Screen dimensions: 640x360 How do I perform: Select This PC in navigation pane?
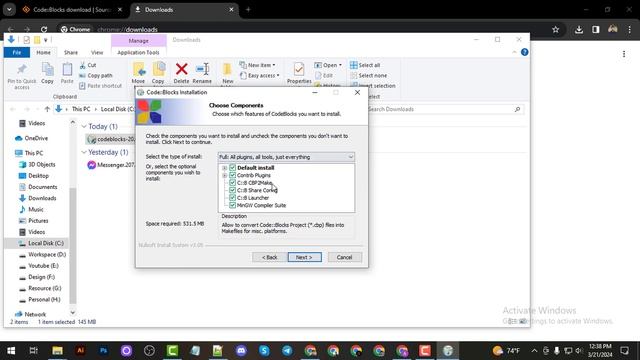coord(29,153)
